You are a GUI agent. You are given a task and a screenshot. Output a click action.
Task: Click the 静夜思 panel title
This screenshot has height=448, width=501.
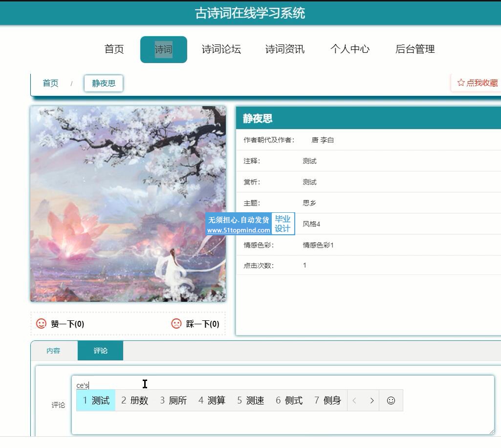point(258,119)
